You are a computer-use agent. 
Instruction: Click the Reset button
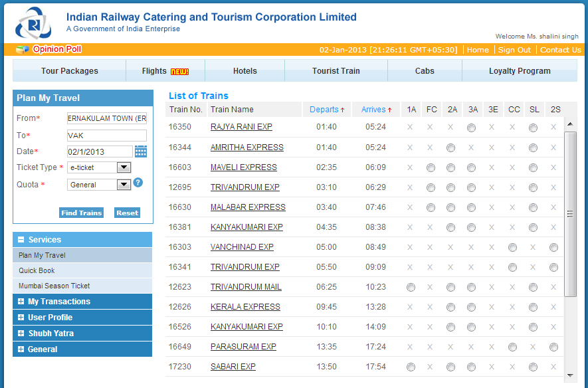click(x=127, y=213)
